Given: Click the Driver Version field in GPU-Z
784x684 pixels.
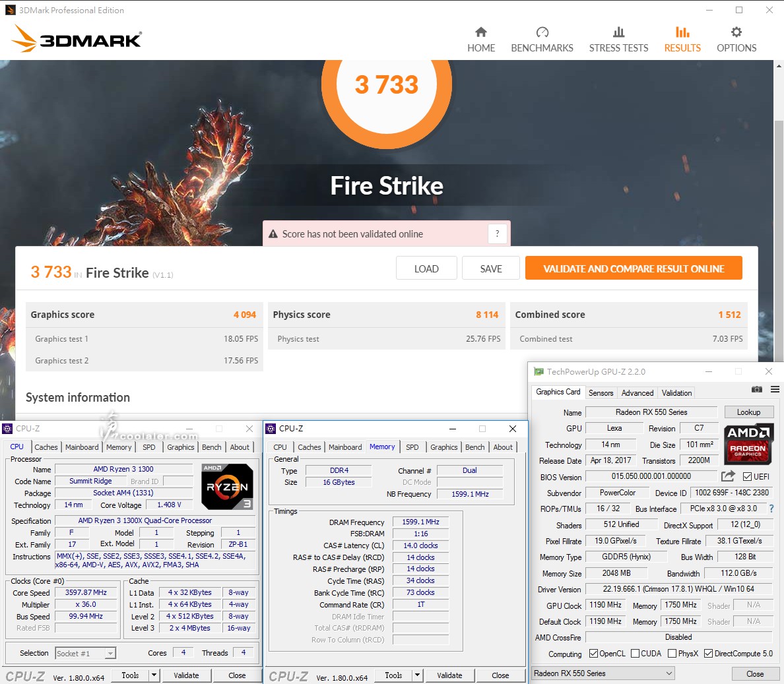Looking at the screenshot, I should pos(678,589).
